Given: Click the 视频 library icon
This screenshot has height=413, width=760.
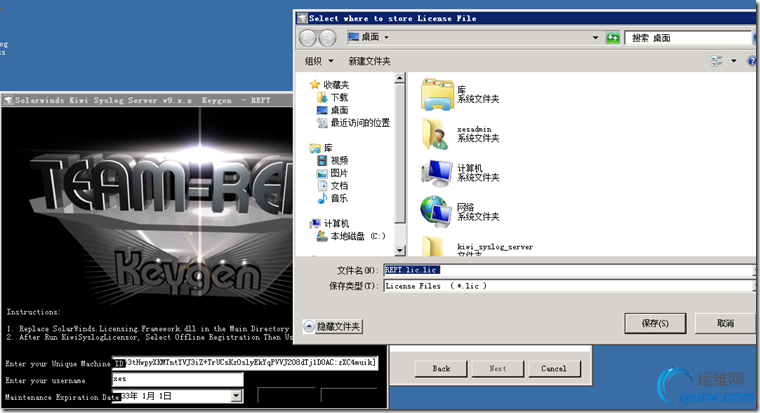Looking at the screenshot, I should pos(322,160).
